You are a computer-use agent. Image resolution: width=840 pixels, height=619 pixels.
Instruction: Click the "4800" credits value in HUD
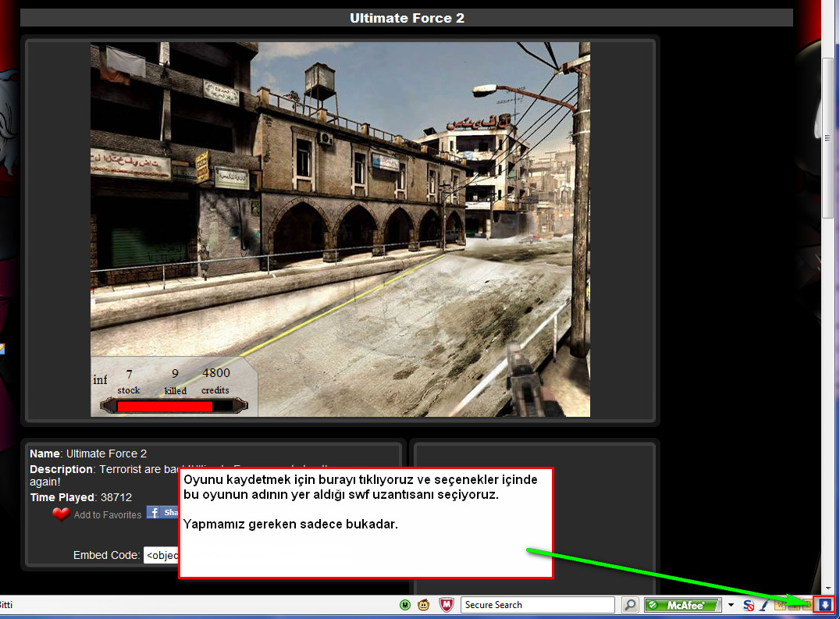[x=216, y=372]
